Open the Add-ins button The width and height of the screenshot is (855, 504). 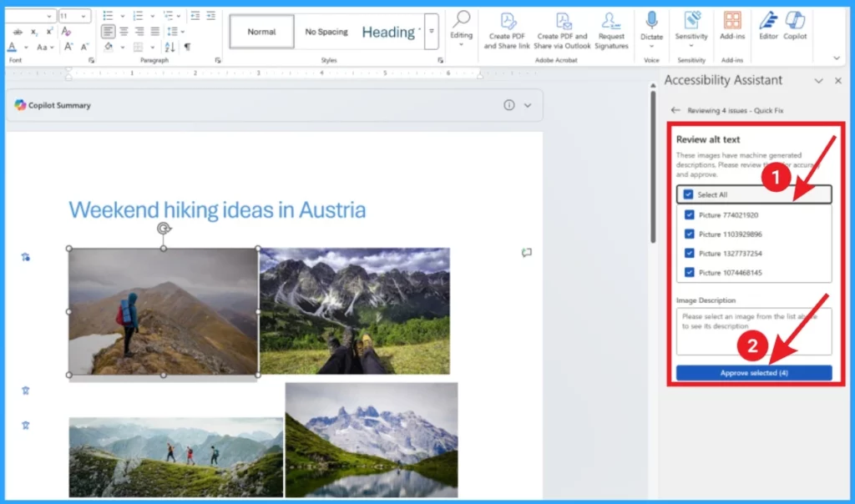pos(732,25)
